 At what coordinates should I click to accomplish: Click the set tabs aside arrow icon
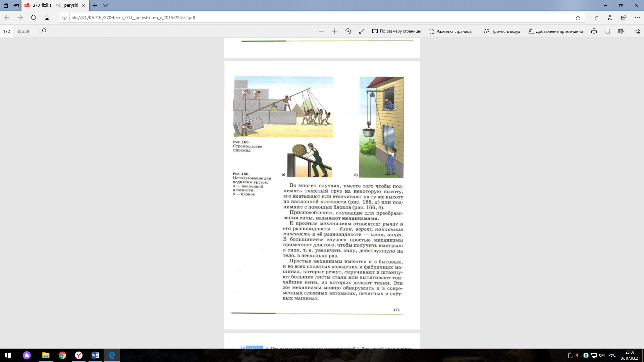[x=16, y=5]
